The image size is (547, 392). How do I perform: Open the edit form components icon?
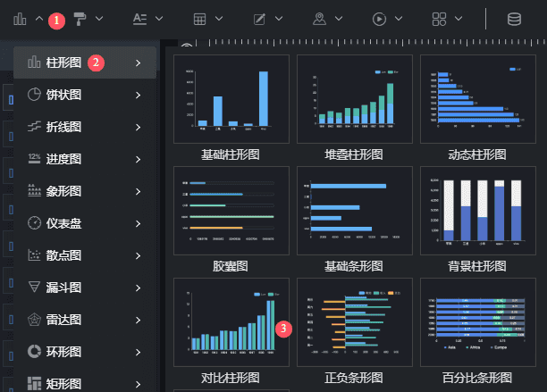point(259,19)
